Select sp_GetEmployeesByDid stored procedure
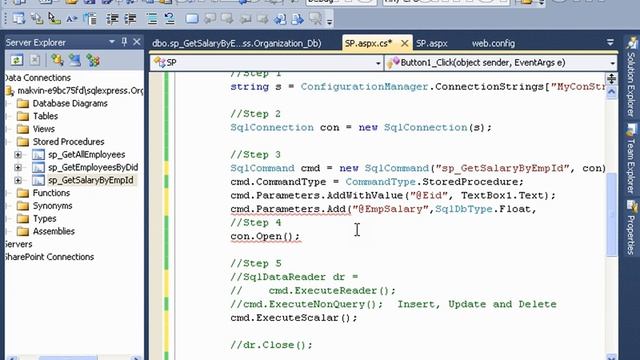The width and height of the screenshot is (640, 360). (x=93, y=167)
